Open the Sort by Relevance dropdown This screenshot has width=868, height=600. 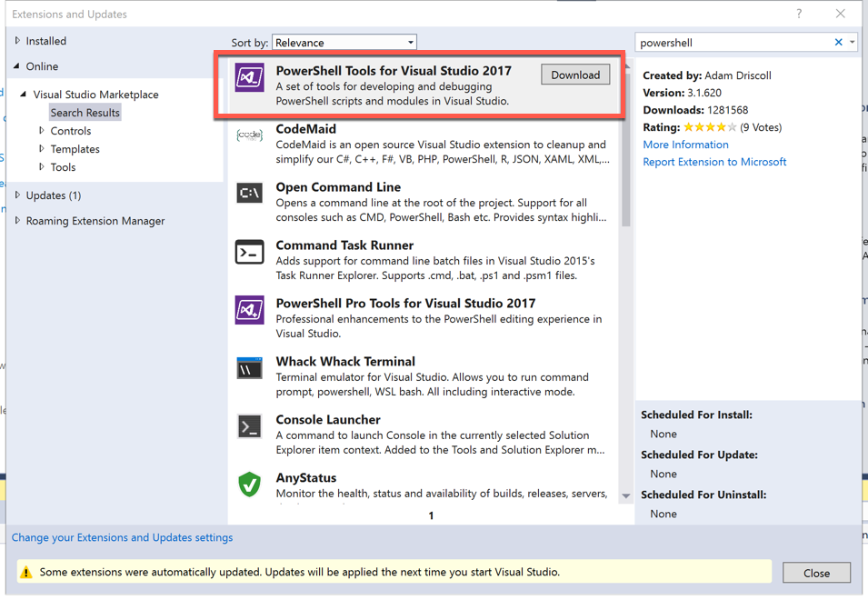344,43
